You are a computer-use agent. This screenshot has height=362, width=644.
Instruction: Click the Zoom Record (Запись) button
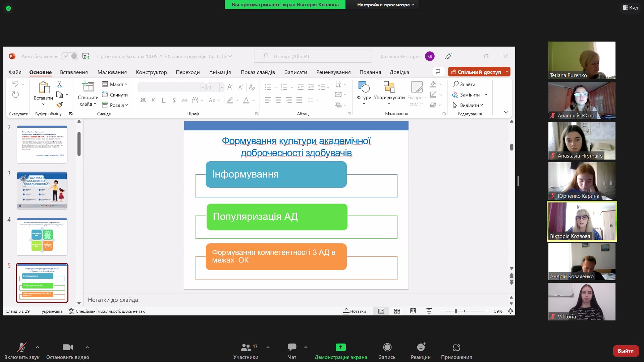click(x=387, y=348)
